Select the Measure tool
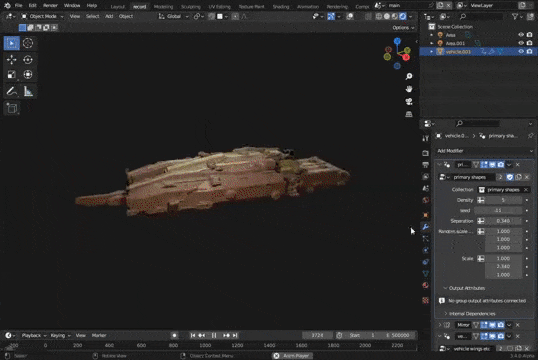The width and height of the screenshot is (538, 360). 28,91
